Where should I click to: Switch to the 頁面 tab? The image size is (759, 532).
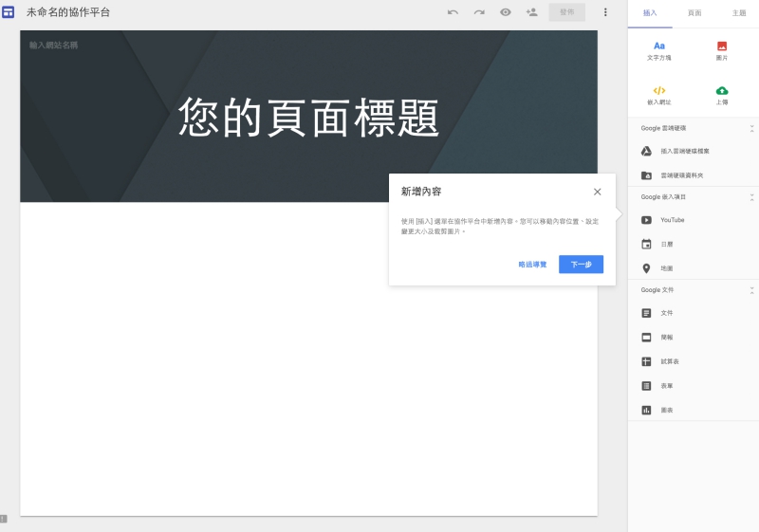click(x=694, y=12)
